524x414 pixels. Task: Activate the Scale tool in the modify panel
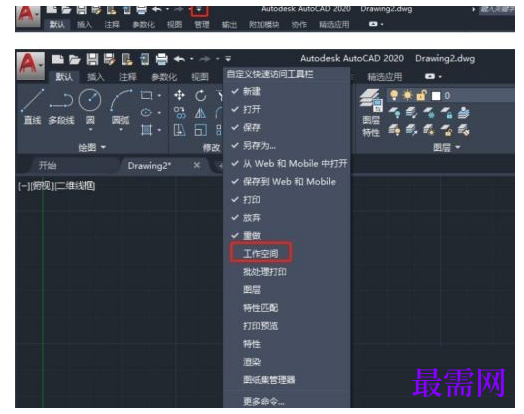(200, 130)
